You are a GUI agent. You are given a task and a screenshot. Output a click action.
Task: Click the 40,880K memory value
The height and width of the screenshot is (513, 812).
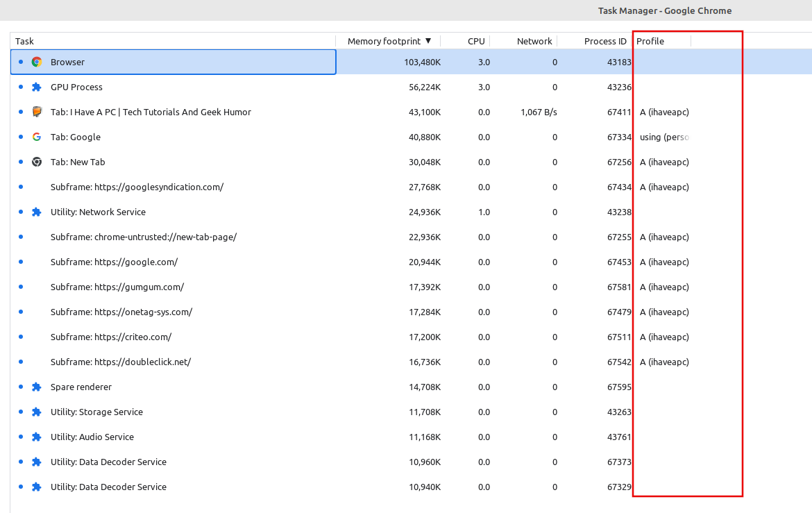point(425,137)
